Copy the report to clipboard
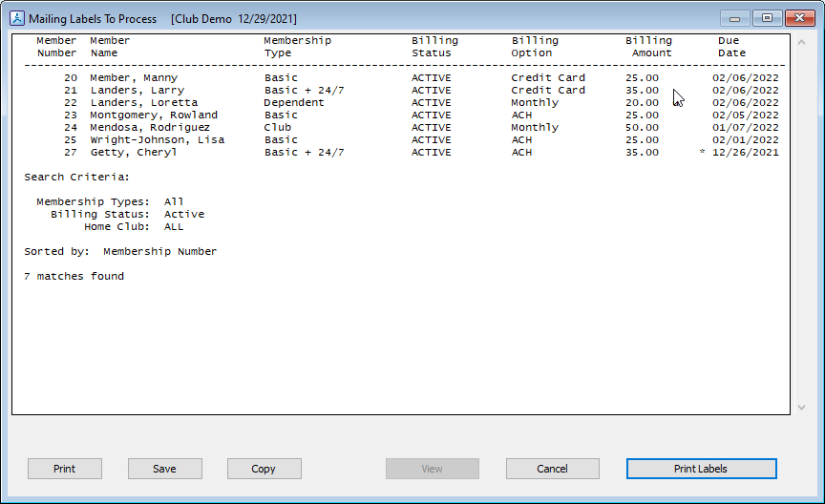This screenshot has width=825, height=504. click(x=264, y=469)
